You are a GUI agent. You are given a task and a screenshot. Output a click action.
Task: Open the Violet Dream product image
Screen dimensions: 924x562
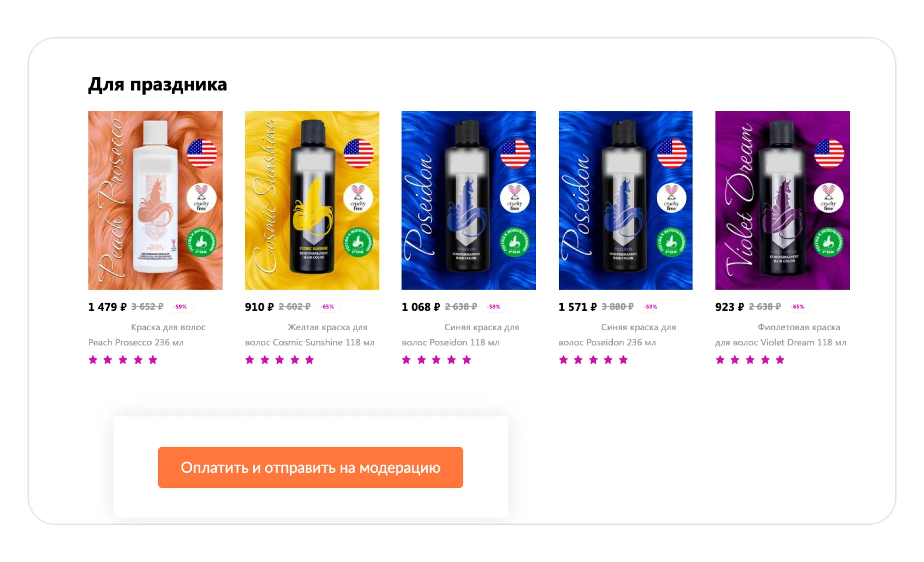pyautogui.click(x=782, y=200)
